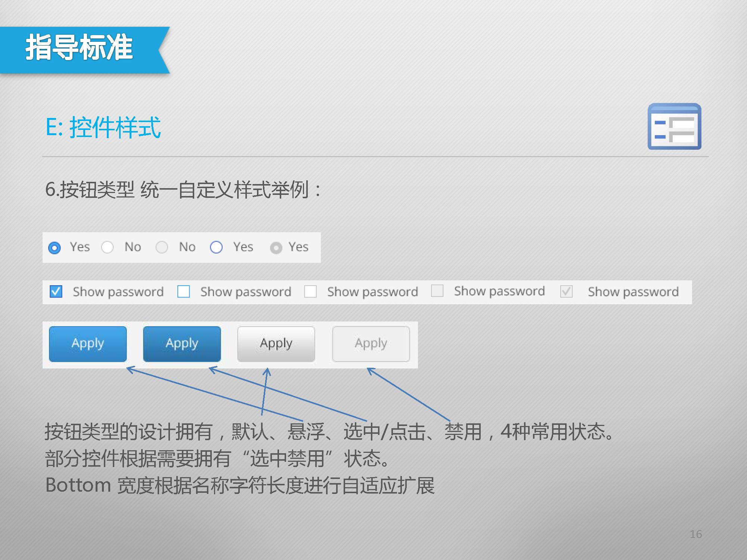Select the first unselected No radio button
This screenshot has width=747, height=560.
pos(108,247)
